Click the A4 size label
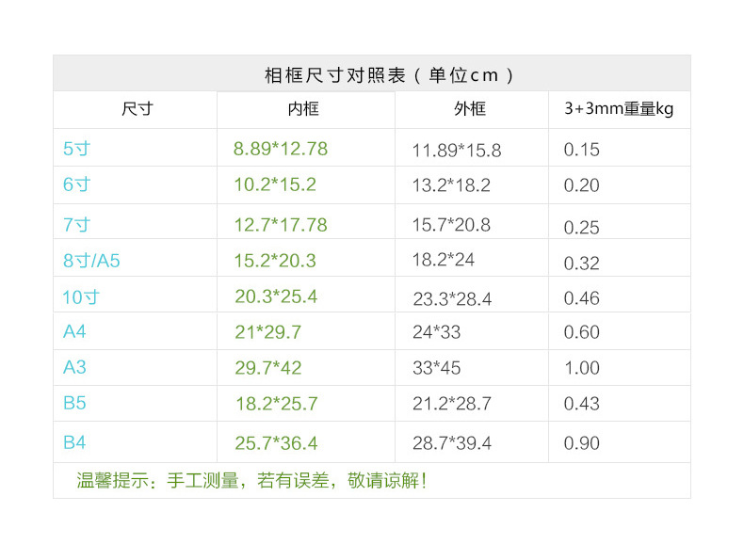The height and width of the screenshot is (560, 744). click(x=74, y=331)
